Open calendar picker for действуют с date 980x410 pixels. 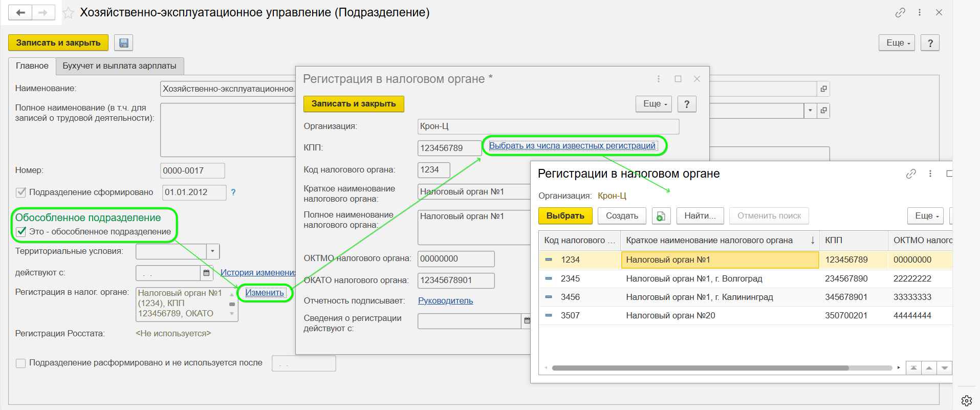point(206,273)
